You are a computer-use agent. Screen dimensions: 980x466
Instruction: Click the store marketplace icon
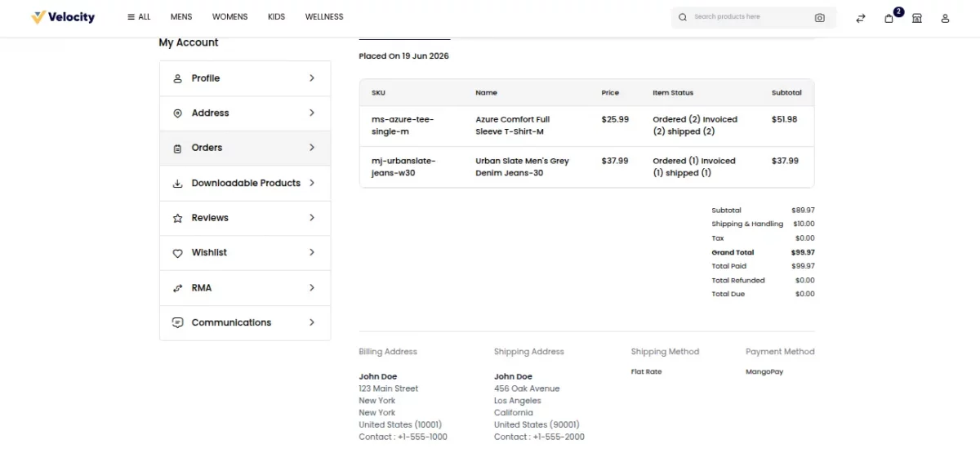click(917, 18)
